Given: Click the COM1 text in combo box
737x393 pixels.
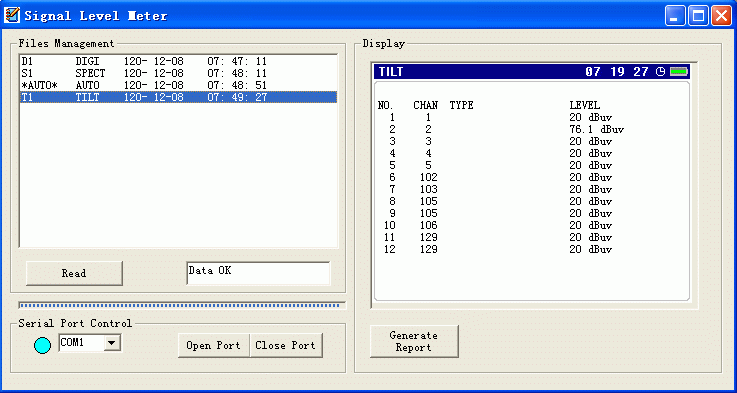Looking at the screenshot, I should tap(72, 343).
